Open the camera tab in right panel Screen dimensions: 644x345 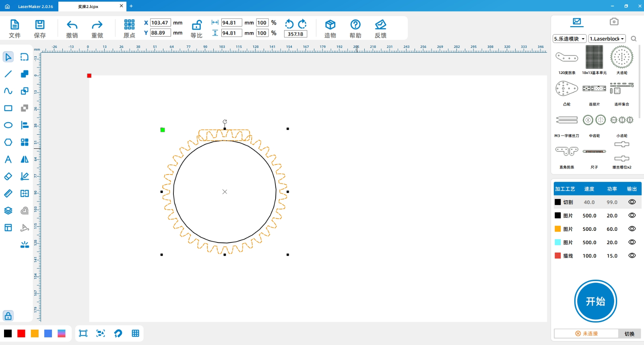614,22
